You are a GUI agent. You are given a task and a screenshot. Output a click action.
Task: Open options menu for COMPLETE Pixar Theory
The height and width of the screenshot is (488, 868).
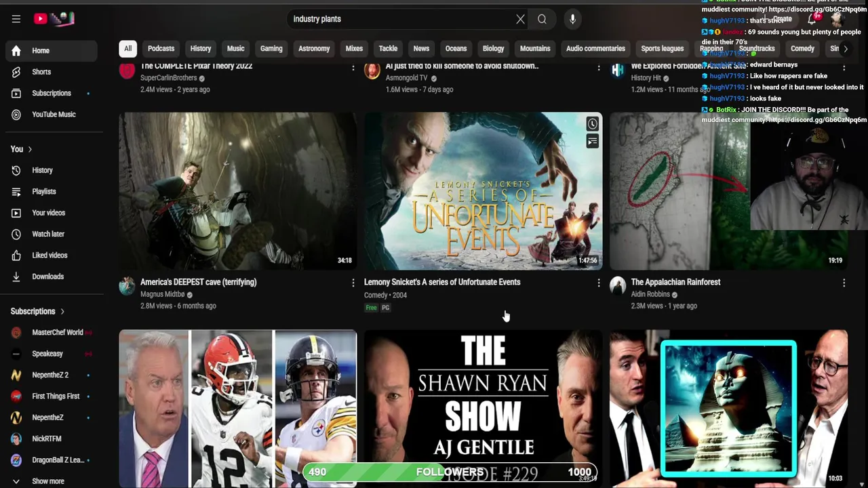[x=353, y=67]
